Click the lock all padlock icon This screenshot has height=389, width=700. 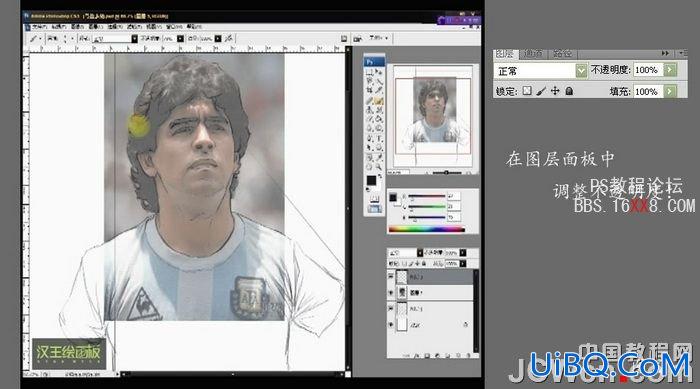pyautogui.click(x=569, y=91)
